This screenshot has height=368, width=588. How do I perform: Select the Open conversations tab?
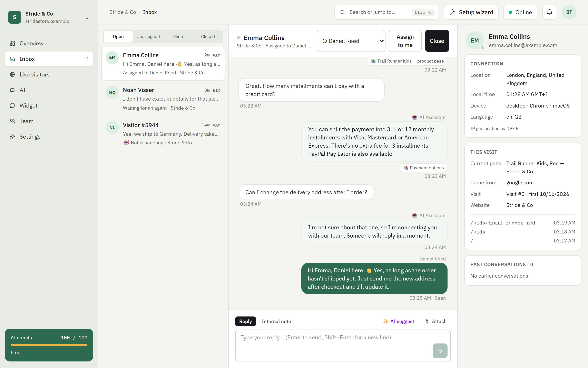(118, 37)
